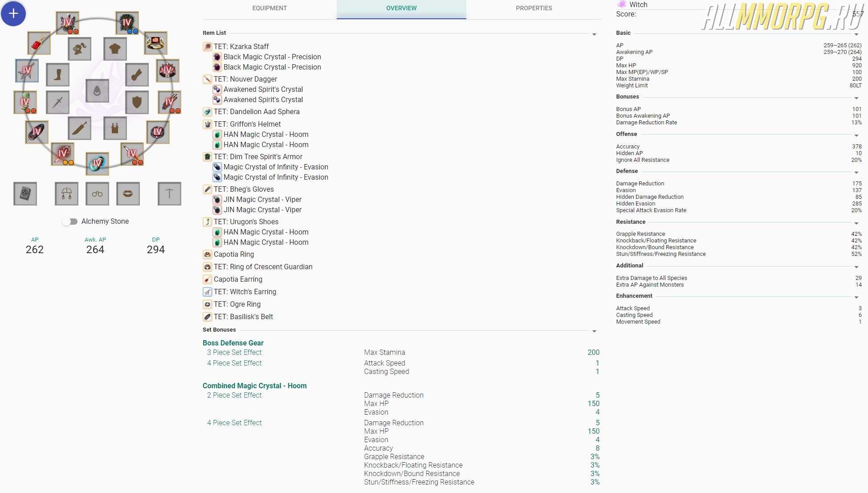Switch to the Properties tab

coord(534,8)
